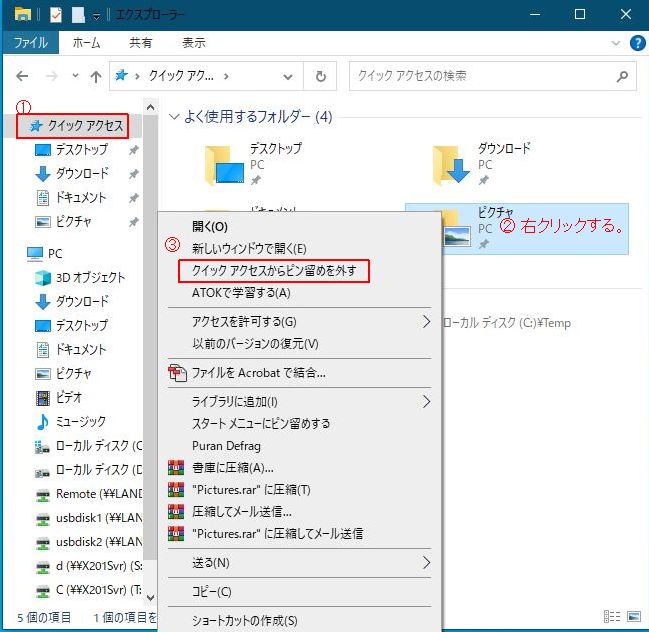Expand the アクセスを許可する submenu

tap(426, 321)
